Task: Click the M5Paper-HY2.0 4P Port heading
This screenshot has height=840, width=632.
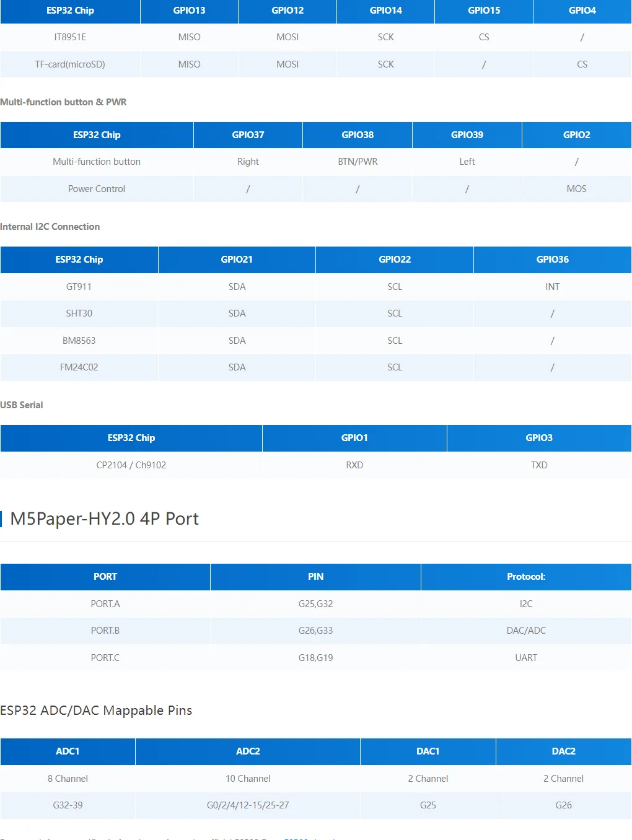Action: pos(105,518)
